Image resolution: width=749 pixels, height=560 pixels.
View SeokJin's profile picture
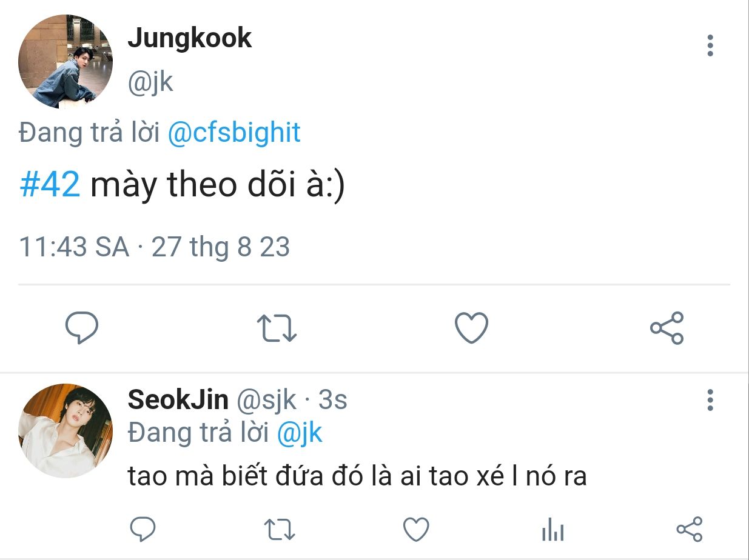point(65,430)
